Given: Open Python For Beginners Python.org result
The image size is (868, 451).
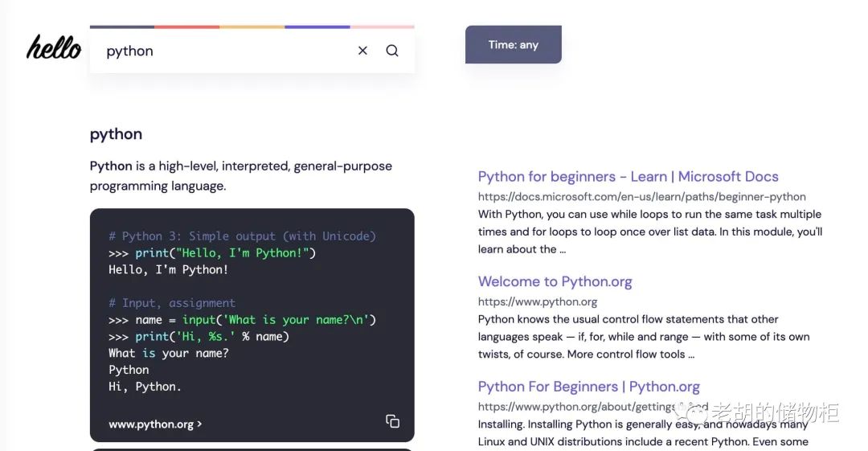Looking at the screenshot, I should [x=588, y=386].
